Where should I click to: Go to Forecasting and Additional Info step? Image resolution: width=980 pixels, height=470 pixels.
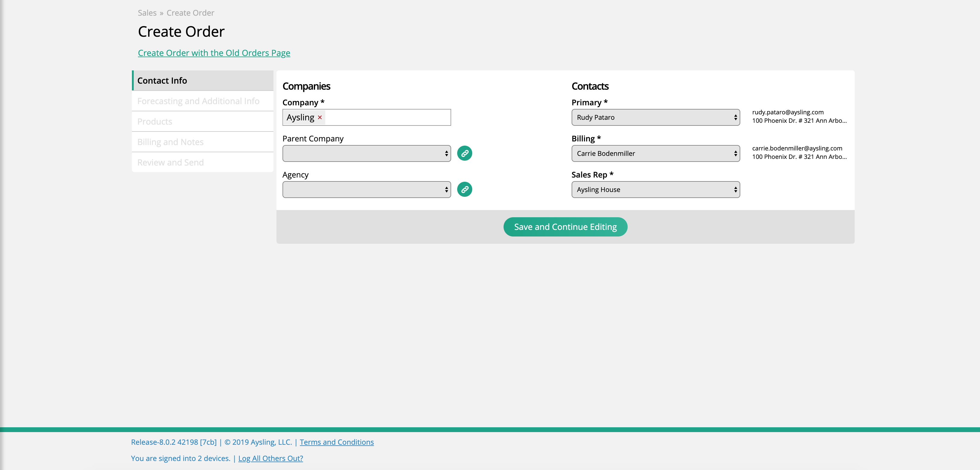(203, 101)
